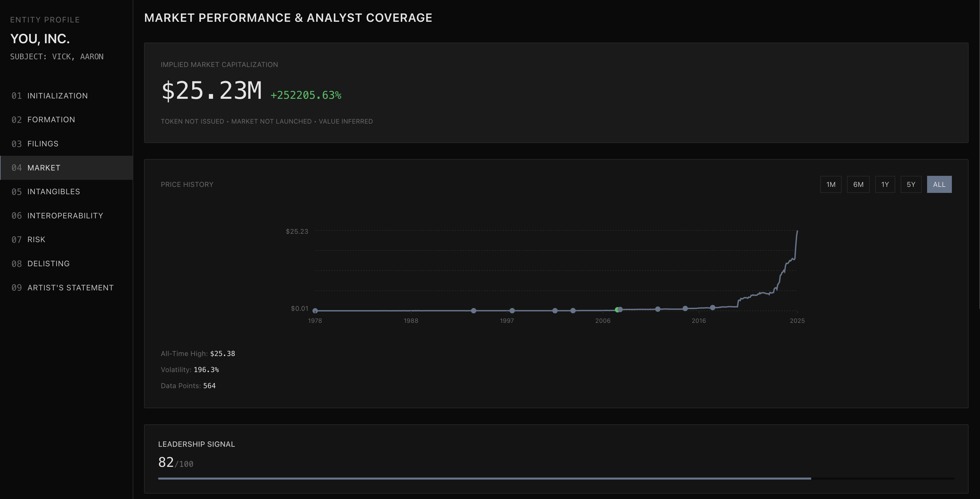
Task: Click the YOU, INC. profile title
Action: tap(40, 39)
